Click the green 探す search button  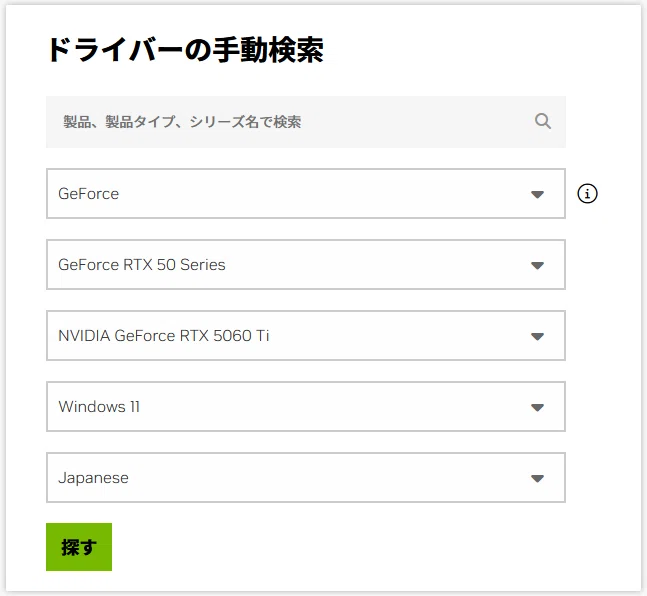pyautogui.click(x=79, y=547)
